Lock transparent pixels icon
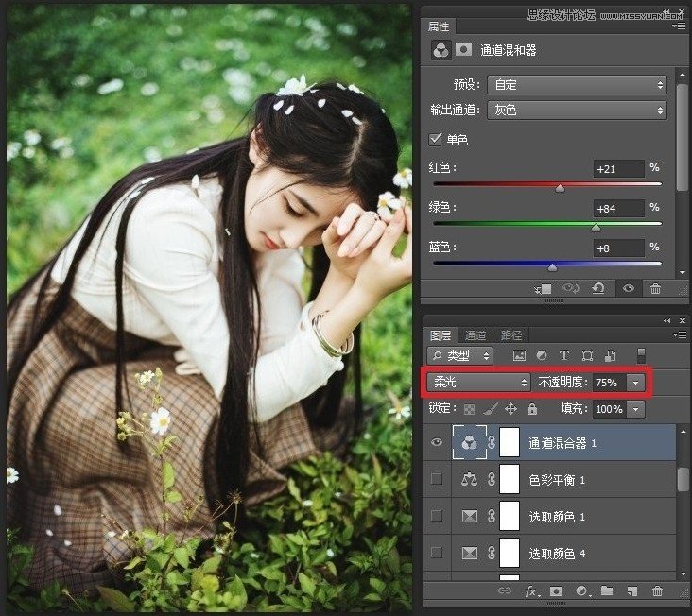This screenshot has width=692, height=616. [469, 410]
